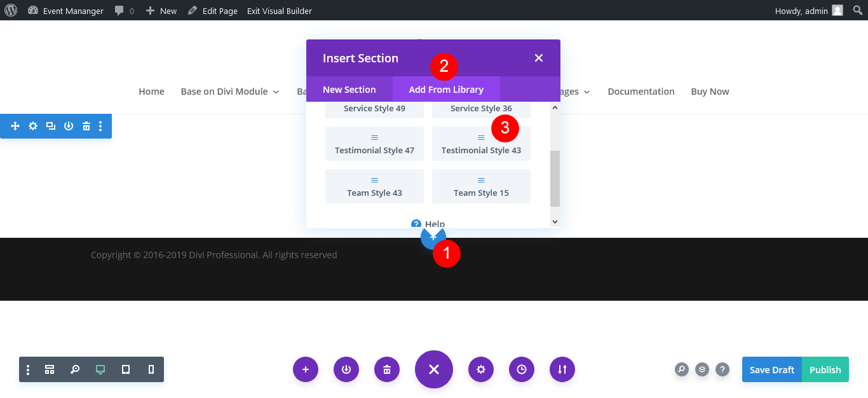Viewport: 868px width, 398px height.
Task: Switch to phone preview
Action: pyautogui.click(x=151, y=369)
